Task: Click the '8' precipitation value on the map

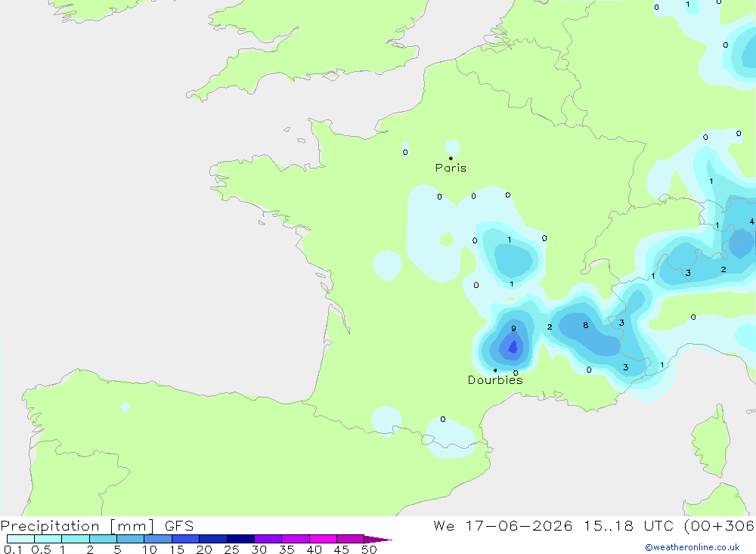Action: coord(585,326)
